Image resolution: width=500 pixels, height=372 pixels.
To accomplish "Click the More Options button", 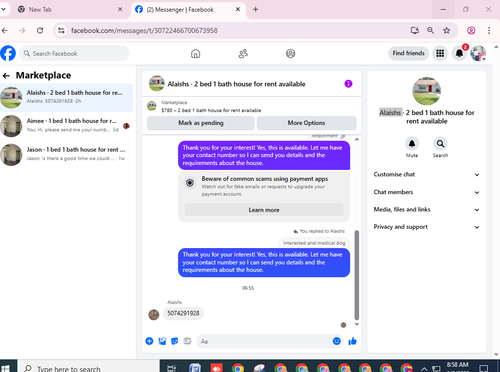I will [x=306, y=123].
